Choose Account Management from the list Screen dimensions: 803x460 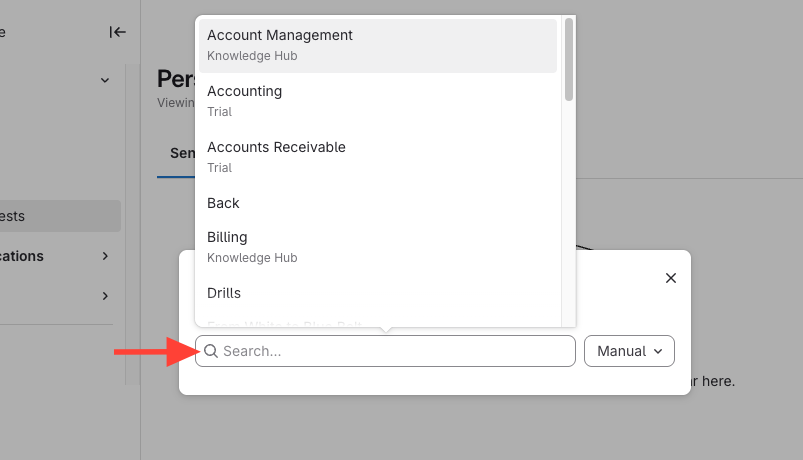377,45
